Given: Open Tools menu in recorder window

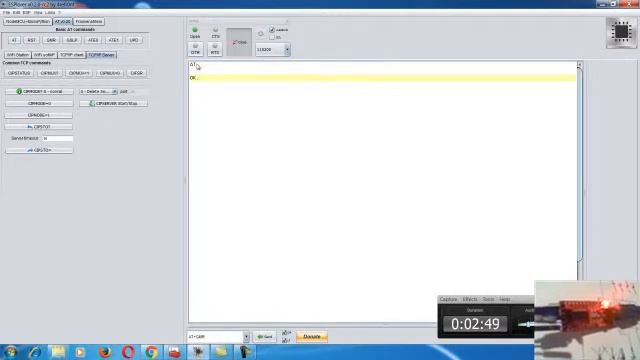Looking at the screenshot, I should point(488,300).
